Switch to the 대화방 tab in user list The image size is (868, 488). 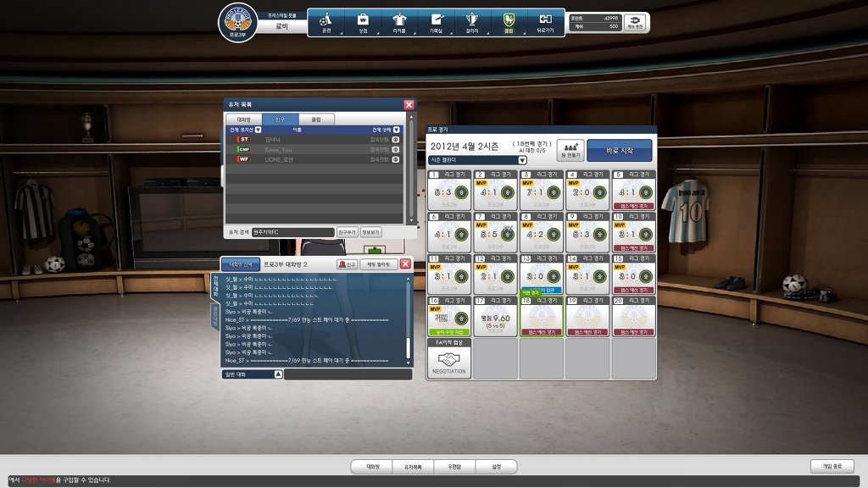coord(243,119)
